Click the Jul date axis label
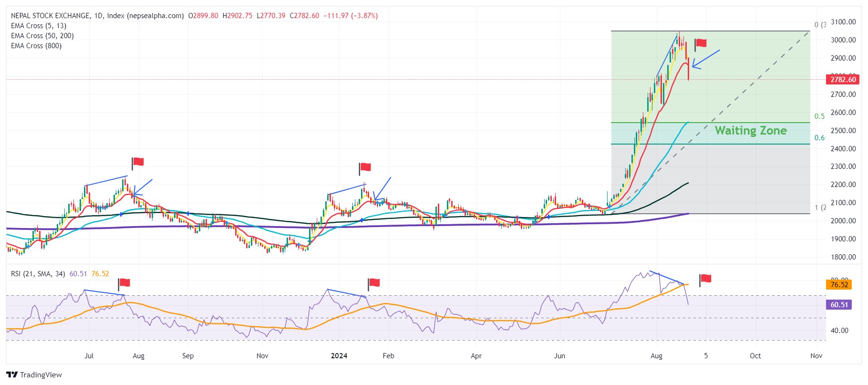Screen dimensions: 868x385 point(89,356)
